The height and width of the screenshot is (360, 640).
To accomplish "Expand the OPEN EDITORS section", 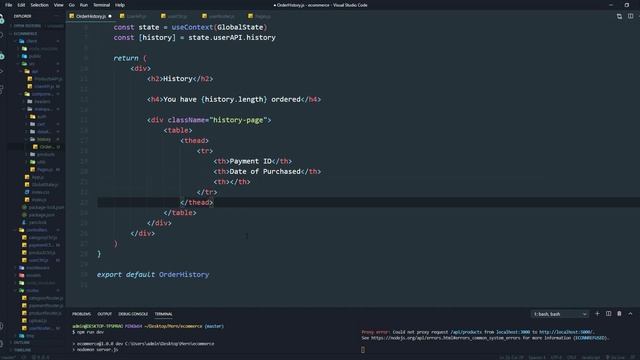I will [x=27, y=26].
